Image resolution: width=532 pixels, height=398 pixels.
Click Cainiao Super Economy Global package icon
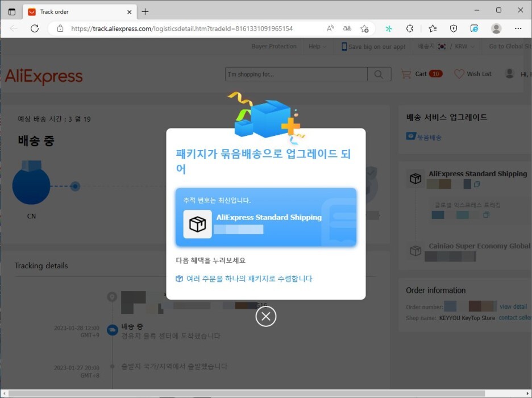click(415, 251)
